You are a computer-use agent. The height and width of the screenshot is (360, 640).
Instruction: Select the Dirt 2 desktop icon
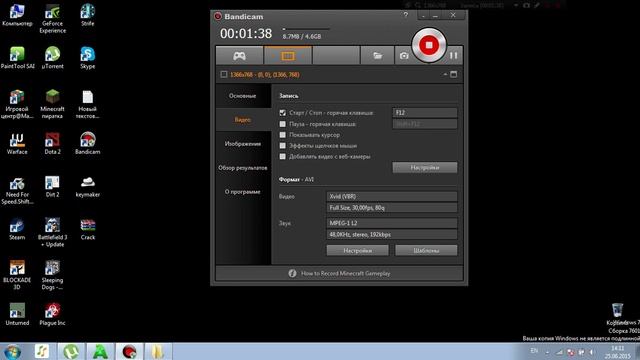pos(52,187)
